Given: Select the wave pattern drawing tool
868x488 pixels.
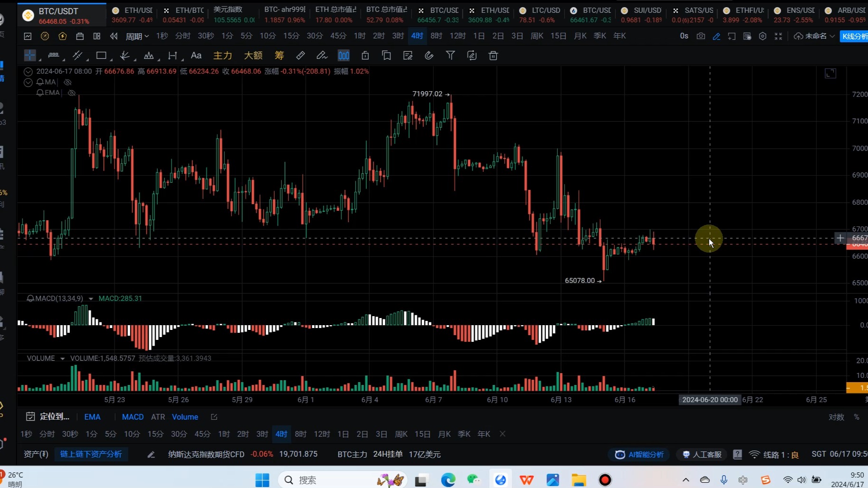Looking at the screenshot, I should (149, 56).
